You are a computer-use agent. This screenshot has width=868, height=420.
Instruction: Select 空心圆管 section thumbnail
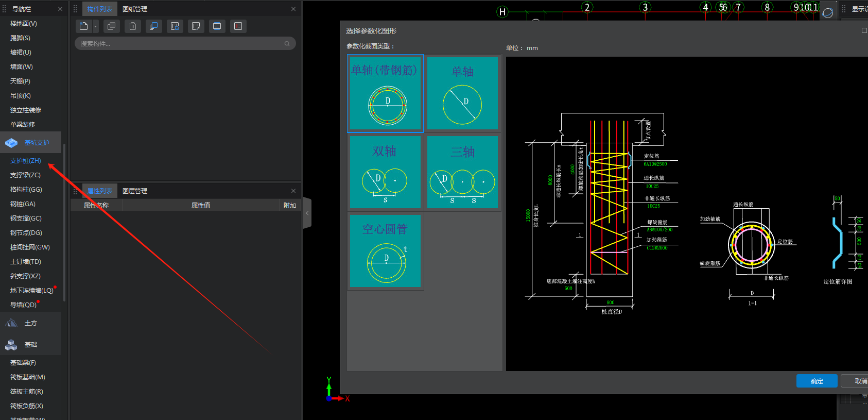tap(385, 251)
